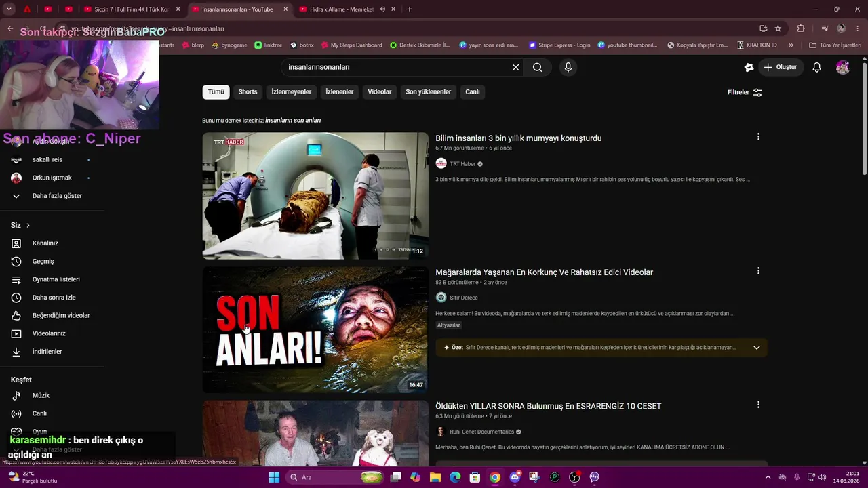Open Filtreler search filters
This screenshot has width=868, height=488.
745,92
